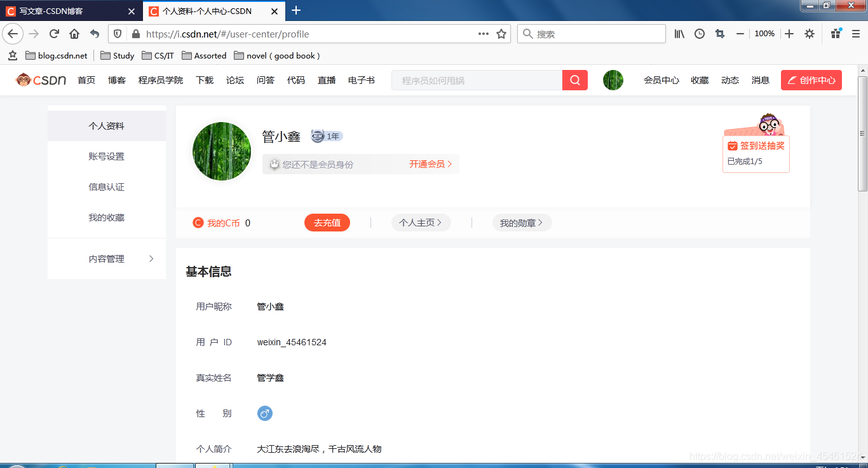This screenshot has height=468, width=868.
Task: Open the Library bookshelf icon
Action: (x=679, y=34)
